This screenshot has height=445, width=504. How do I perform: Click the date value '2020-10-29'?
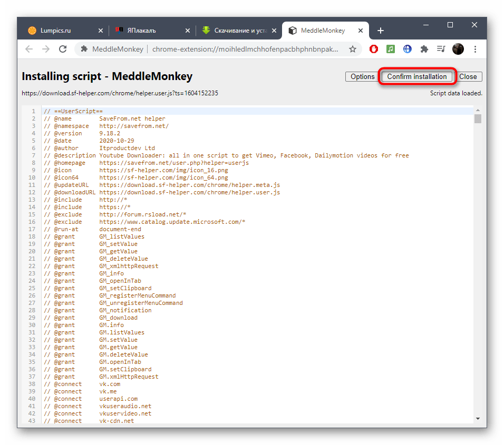point(117,141)
